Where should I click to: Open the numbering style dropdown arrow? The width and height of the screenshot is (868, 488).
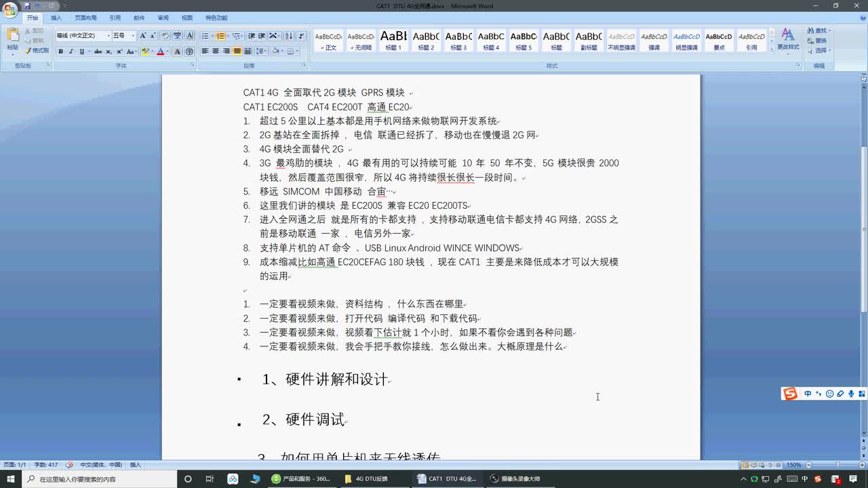tap(227, 35)
